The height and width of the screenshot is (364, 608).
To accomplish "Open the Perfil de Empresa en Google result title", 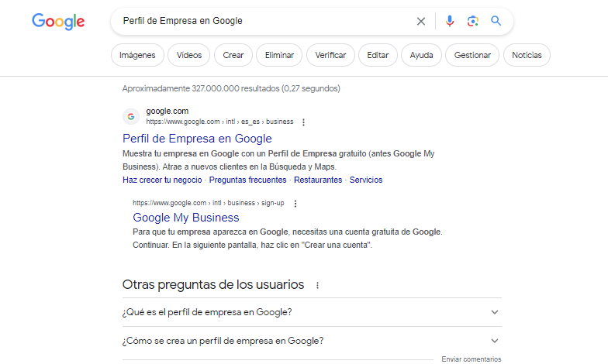I will pos(197,139).
